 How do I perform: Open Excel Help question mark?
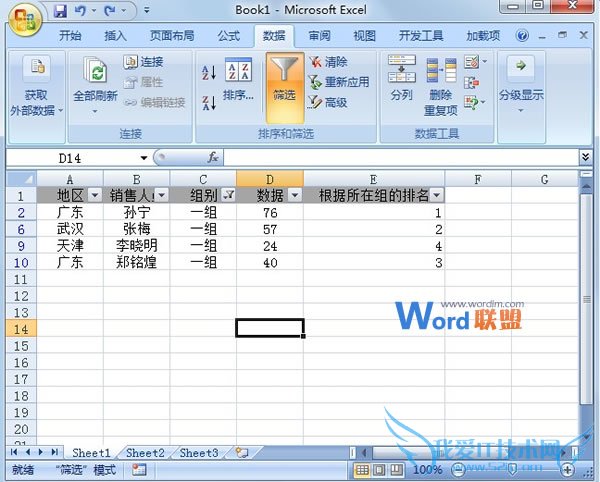click(522, 36)
